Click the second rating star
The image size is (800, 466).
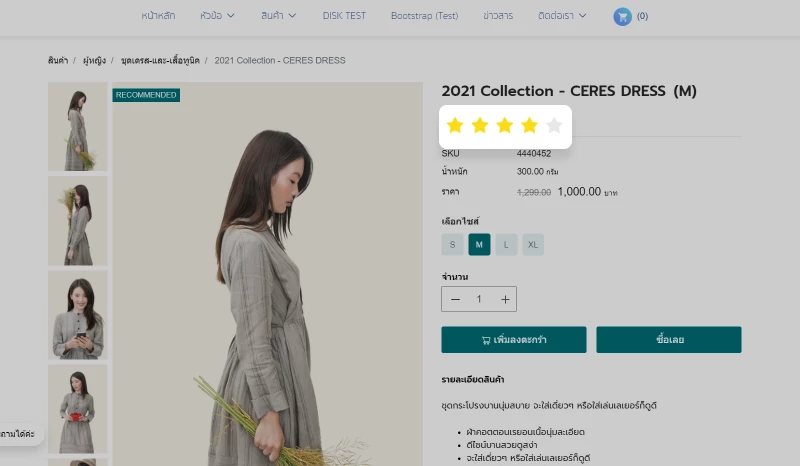pyautogui.click(x=480, y=125)
